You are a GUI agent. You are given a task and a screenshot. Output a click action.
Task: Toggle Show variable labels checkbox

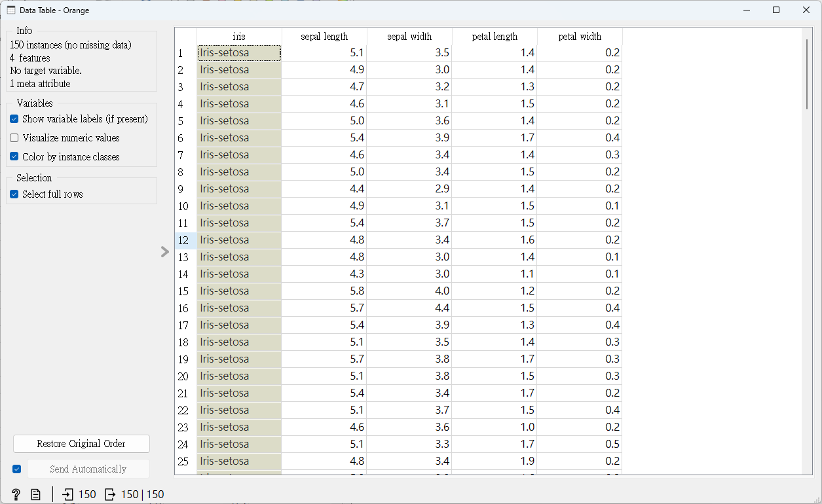click(x=14, y=119)
